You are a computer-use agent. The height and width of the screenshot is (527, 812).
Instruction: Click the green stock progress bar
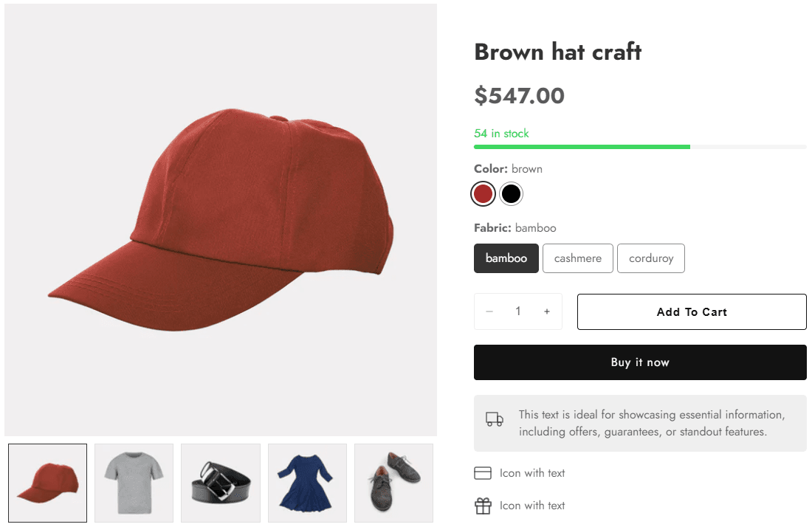click(582, 147)
